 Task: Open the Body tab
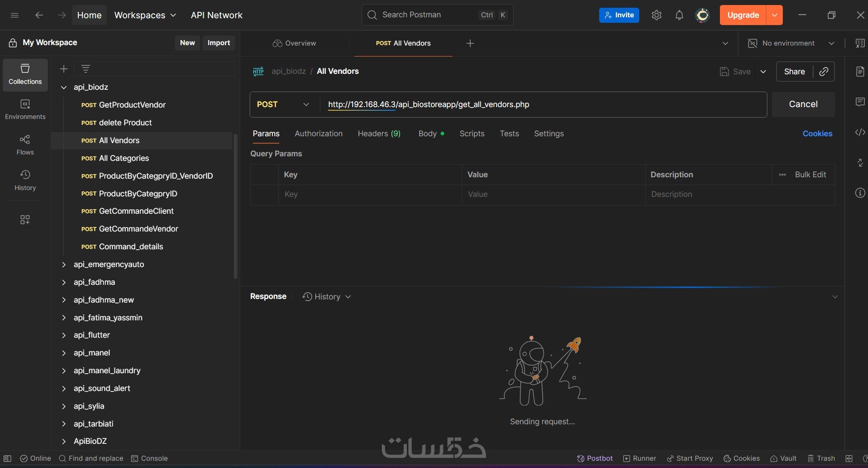click(431, 134)
